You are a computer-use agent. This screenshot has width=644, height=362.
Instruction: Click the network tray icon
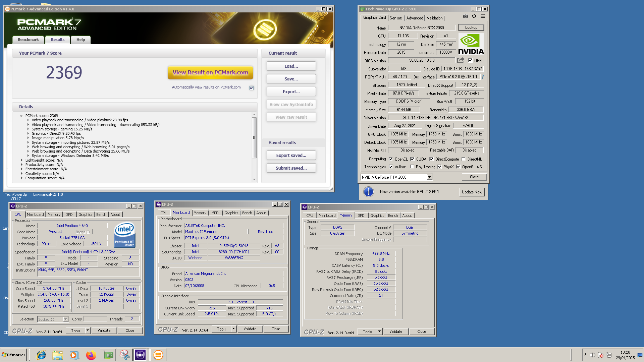click(609, 355)
